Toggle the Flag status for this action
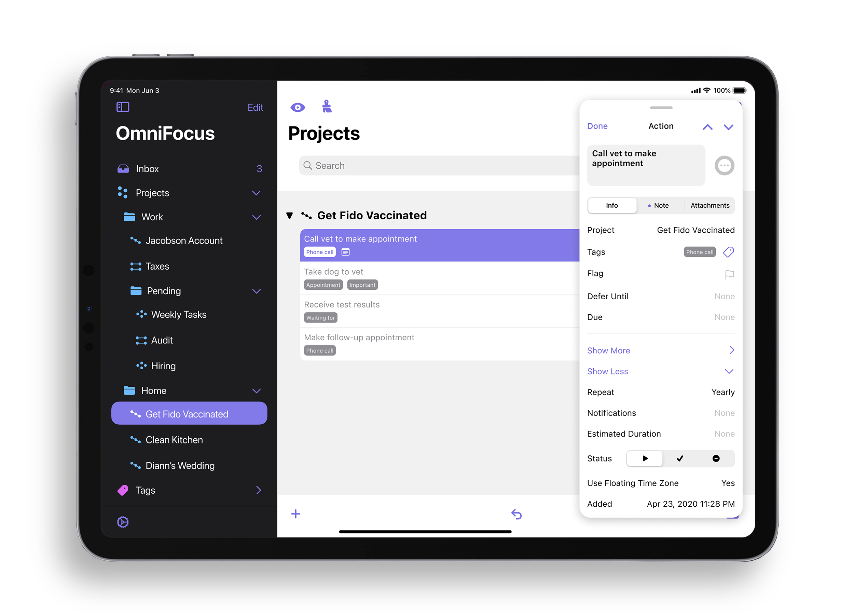This screenshot has height=616, width=854. [x=729, y=274]
